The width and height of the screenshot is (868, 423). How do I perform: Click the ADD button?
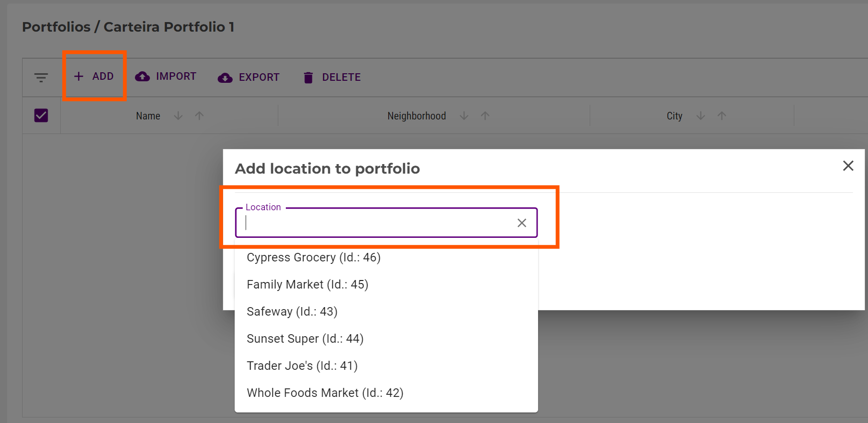94,76
